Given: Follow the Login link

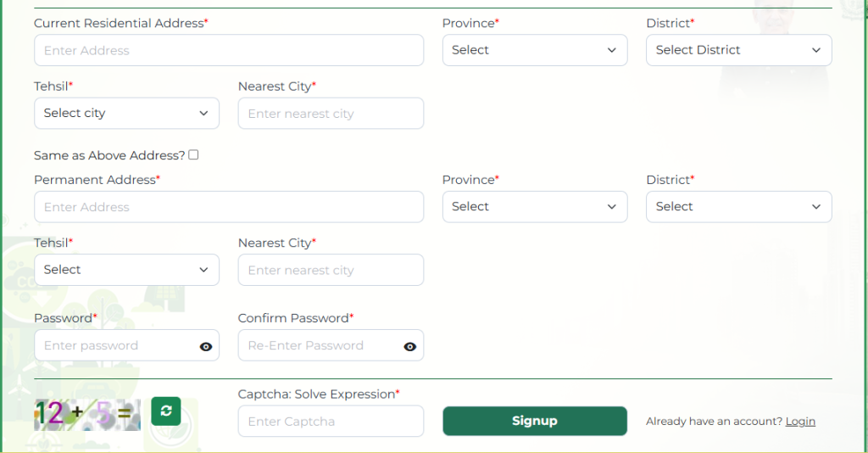Looking at the screenshot, I should coord(800,422).
